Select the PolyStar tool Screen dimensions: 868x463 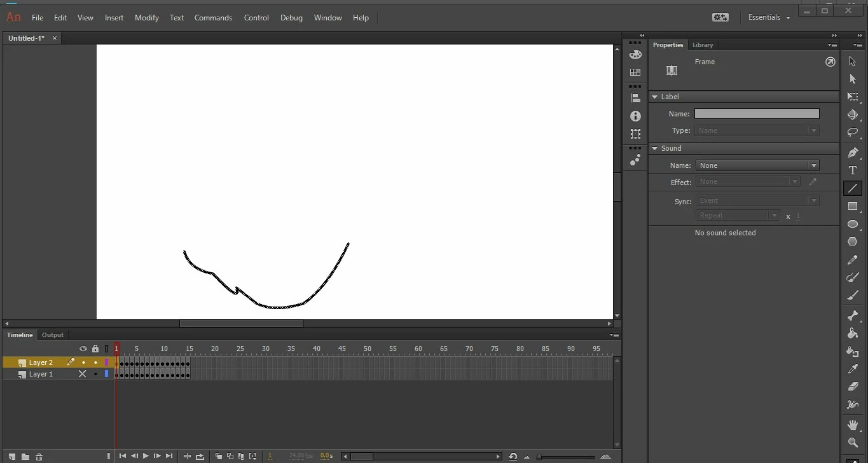pos(853,242)
